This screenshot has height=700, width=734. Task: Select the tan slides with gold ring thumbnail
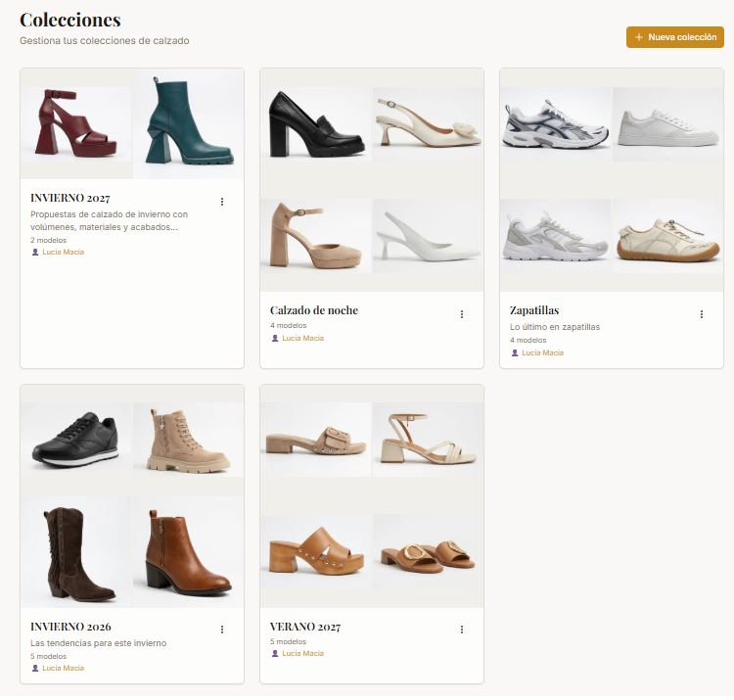coord(429,552)
